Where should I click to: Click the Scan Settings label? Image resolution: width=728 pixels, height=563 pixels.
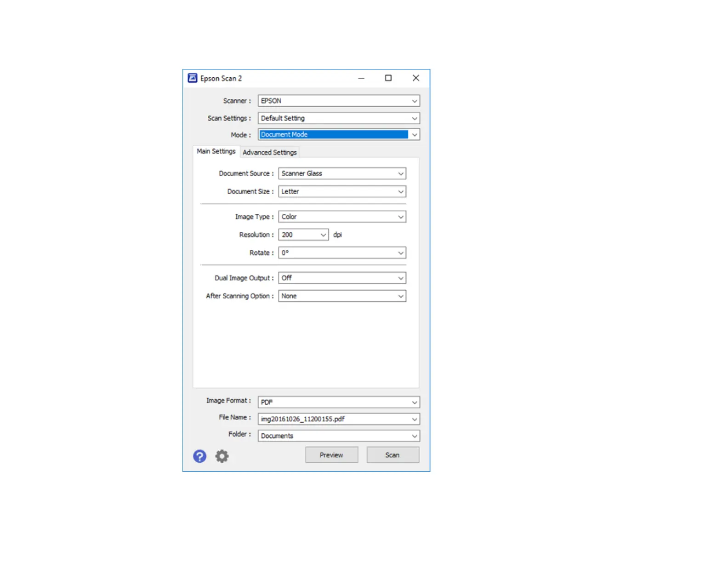tap(229, 118)
